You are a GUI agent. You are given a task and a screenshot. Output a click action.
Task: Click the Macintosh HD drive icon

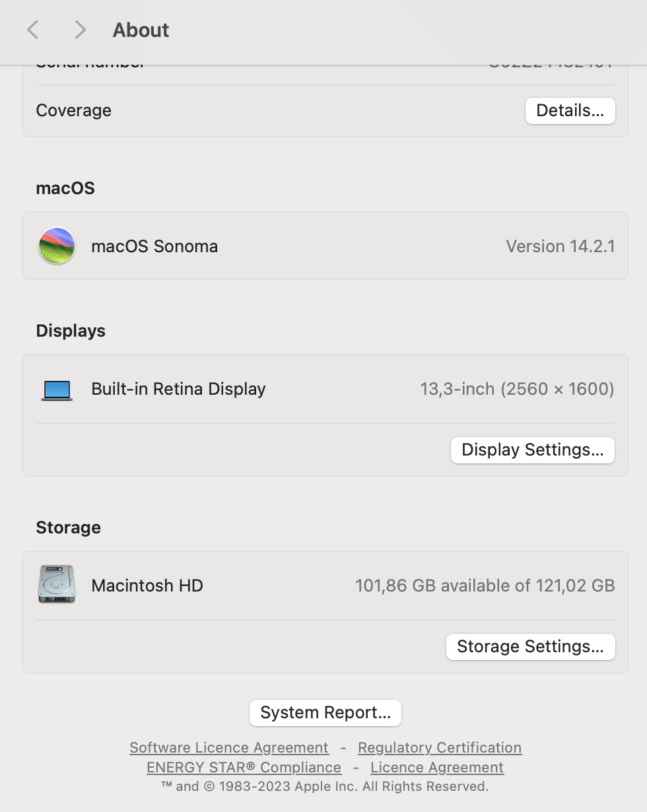[57, 584]
